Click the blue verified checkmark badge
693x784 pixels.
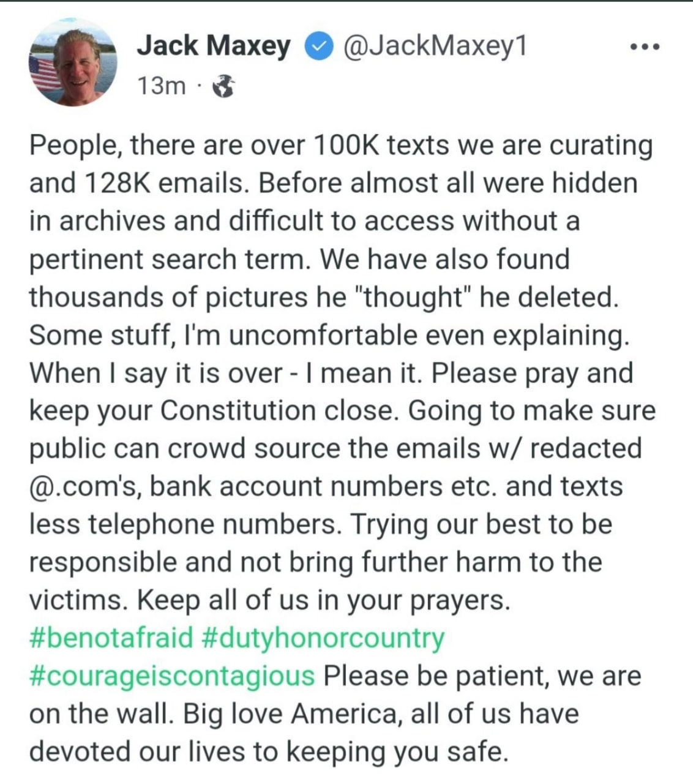tap(317, 47)
